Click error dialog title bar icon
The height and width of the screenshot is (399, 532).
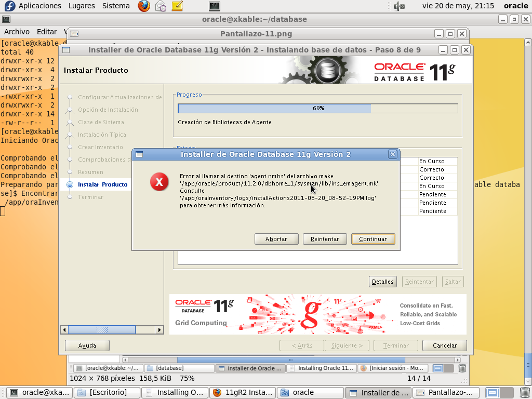click(x=139, y=154)
